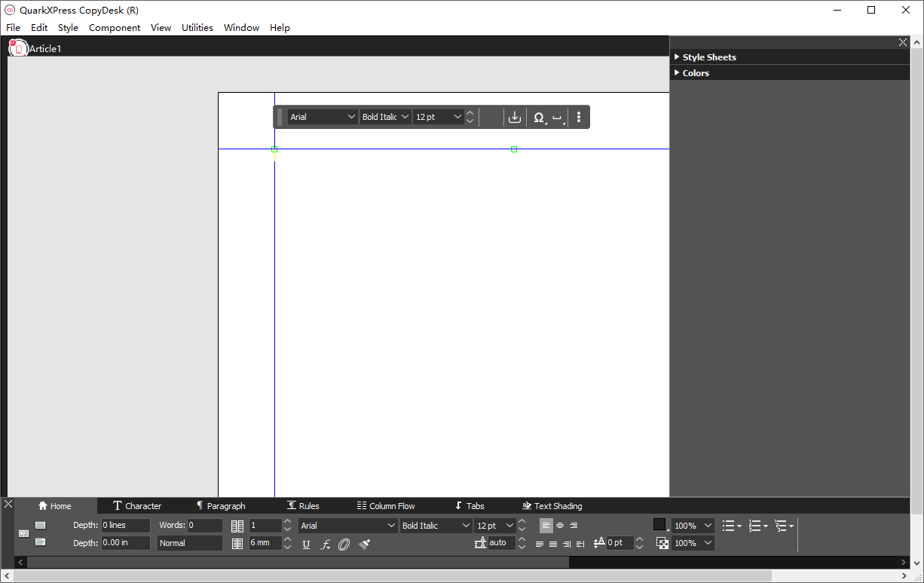Open the three-dot options in floating toolbar

point(579,117)
